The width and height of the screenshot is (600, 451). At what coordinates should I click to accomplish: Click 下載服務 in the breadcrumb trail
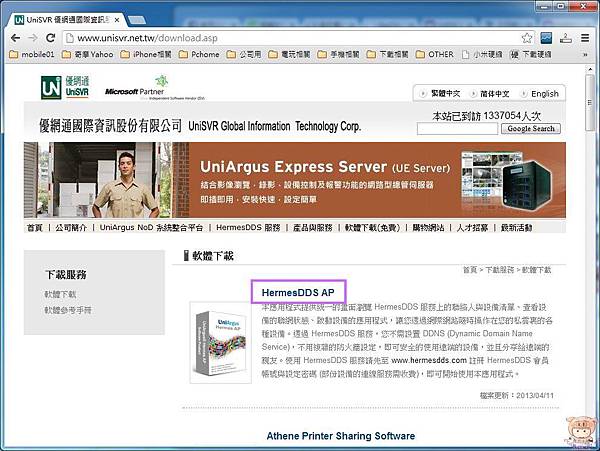[x=499, y=270]
